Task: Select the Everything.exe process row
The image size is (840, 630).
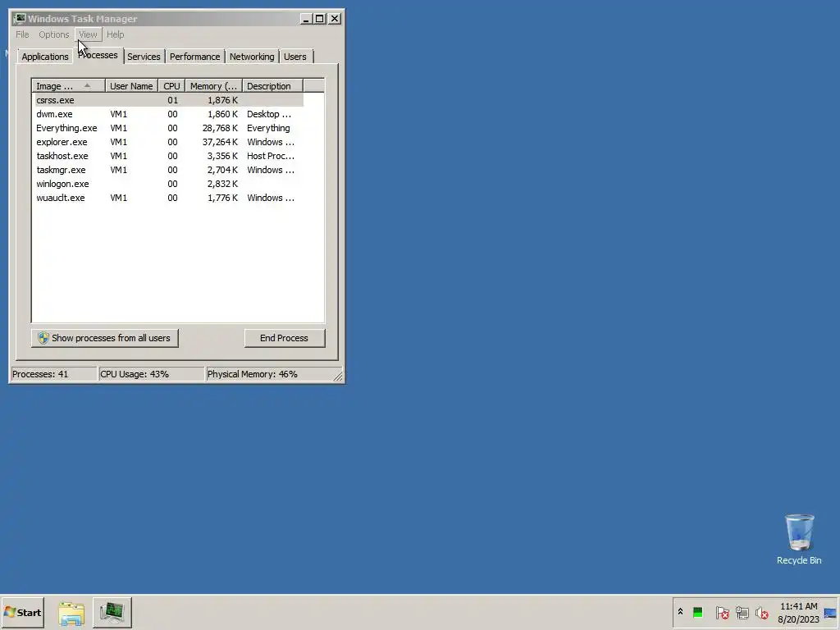Action: (x=168, y=128)
